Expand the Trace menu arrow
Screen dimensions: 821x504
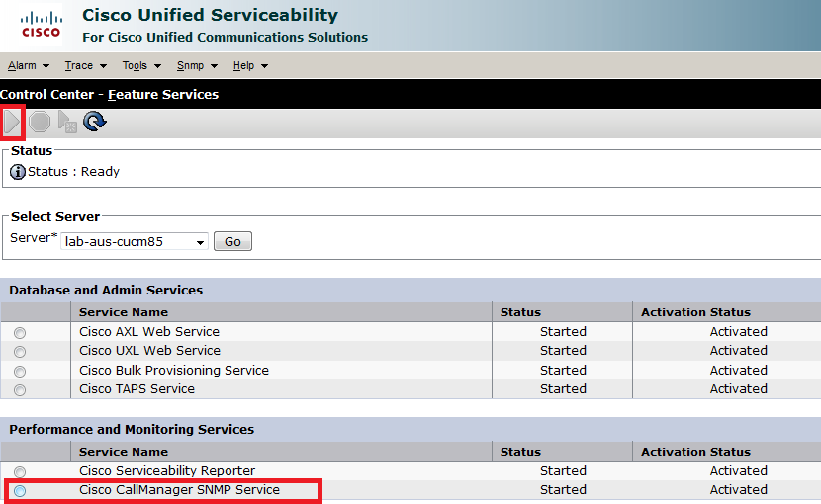(103, 66)
